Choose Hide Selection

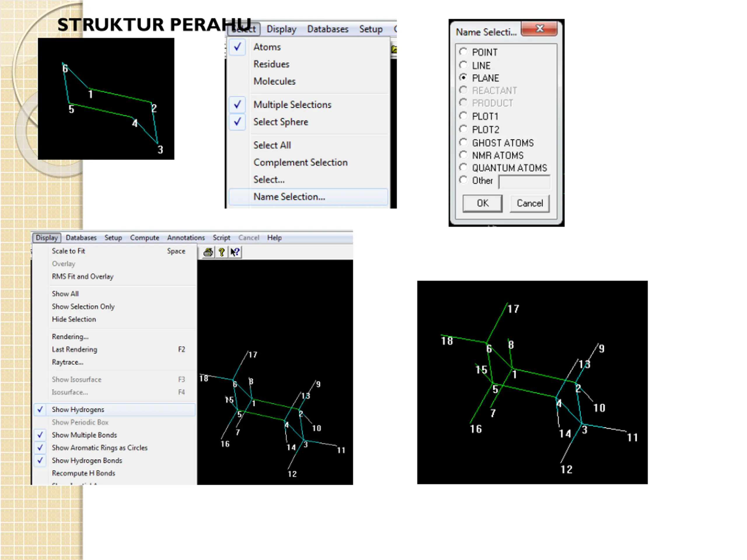114,319
